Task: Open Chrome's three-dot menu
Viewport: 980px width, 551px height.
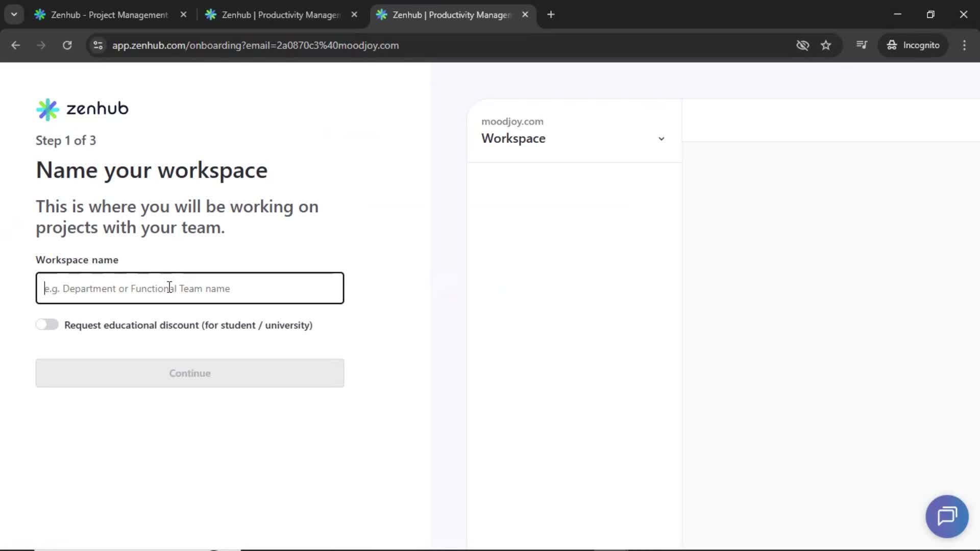Action: tap(964, 45)
